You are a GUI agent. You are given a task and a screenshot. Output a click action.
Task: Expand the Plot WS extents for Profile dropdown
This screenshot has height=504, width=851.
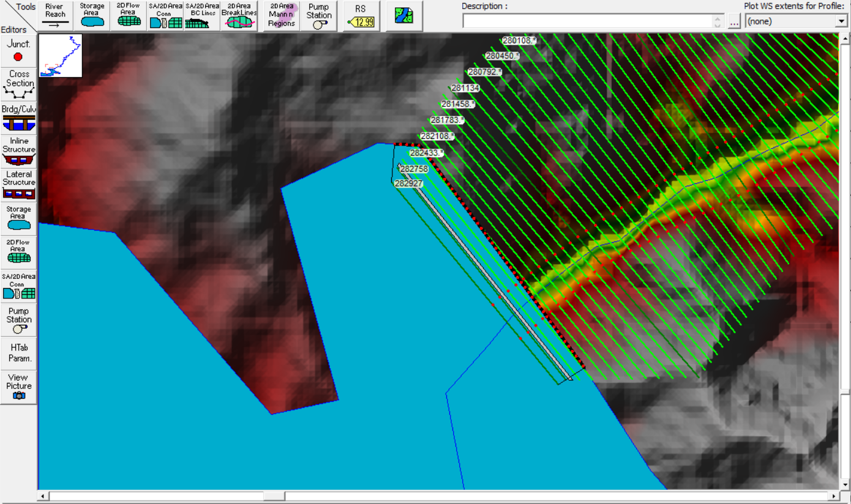click(x=841, y=20)
